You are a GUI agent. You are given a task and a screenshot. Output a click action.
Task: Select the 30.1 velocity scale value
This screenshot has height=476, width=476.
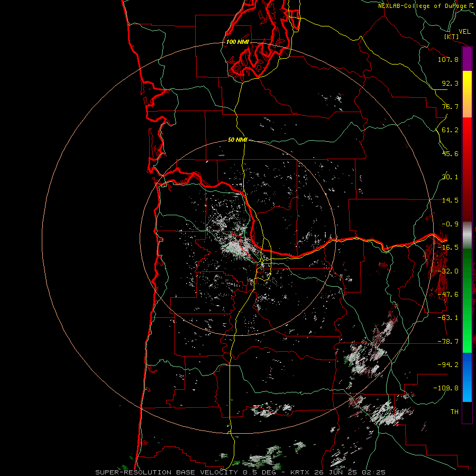(450, 177)
